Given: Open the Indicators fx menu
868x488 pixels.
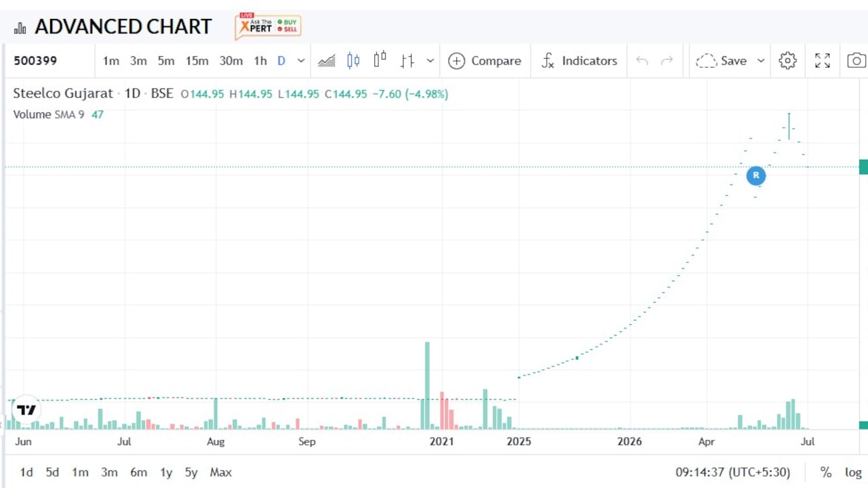Looking at the screenshot, I should pyautogui.click(x=579, y=61).
